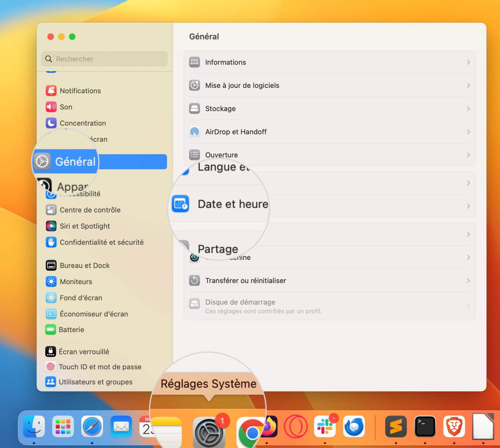Open Transférer ou réinitialiser row
This screenshot has width=500, height=448.
tap(330, 281)
